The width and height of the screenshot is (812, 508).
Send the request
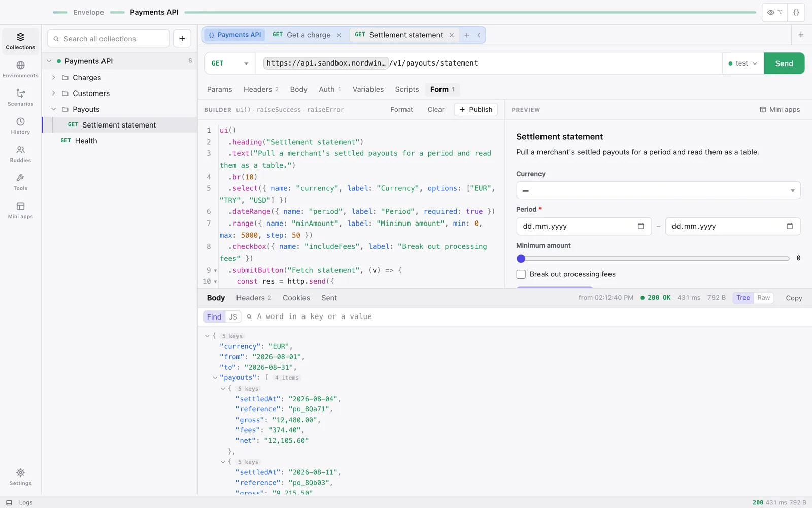pos(784,63)
